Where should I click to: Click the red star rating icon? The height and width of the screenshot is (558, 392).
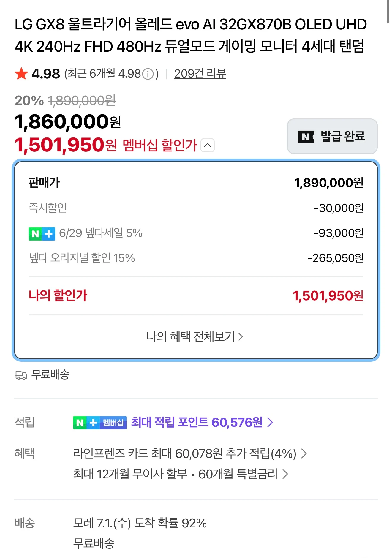click(21, 74)
